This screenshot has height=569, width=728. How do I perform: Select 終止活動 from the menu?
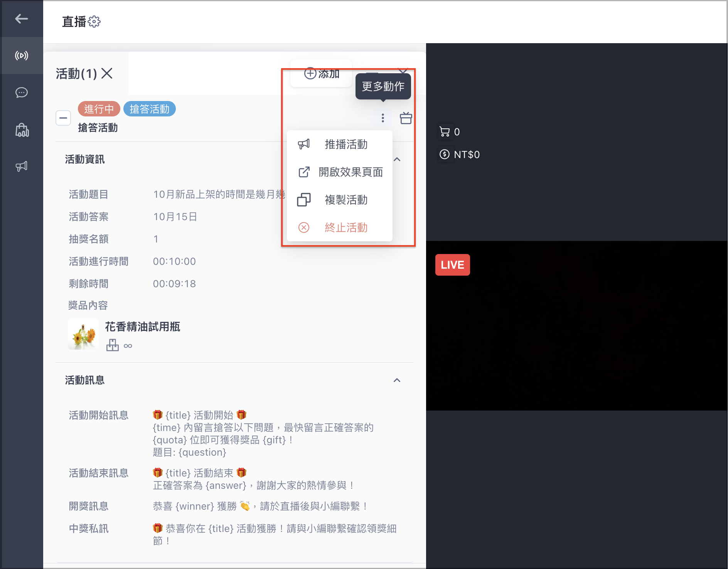[x=339, y=227]
